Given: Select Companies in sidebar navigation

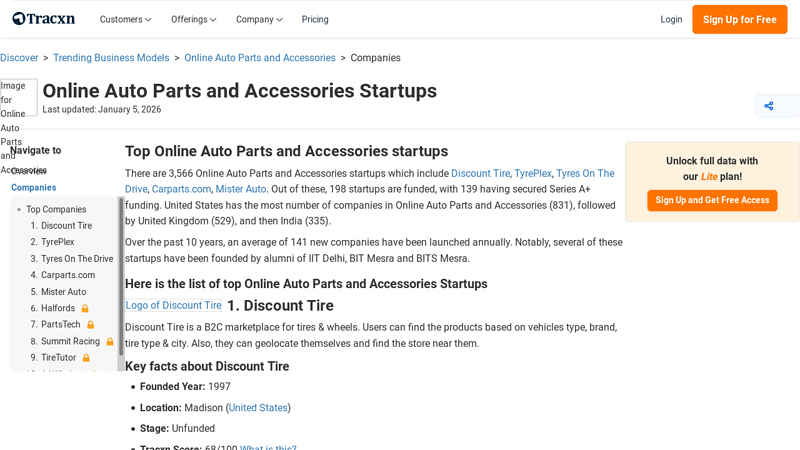Looking at the screenshot, I should 34,187.
